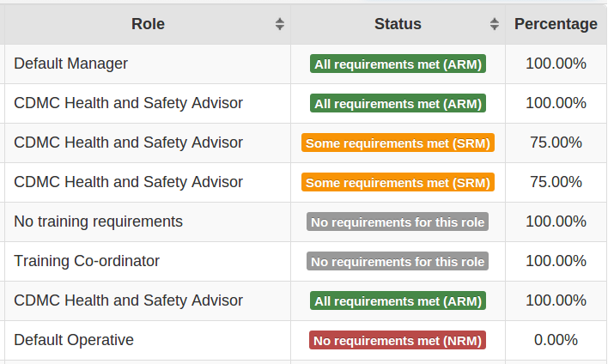This screenshot has height=364, width=614.
Task: Click the sort arrows icon in the Status header
Action: pos(494,25)
